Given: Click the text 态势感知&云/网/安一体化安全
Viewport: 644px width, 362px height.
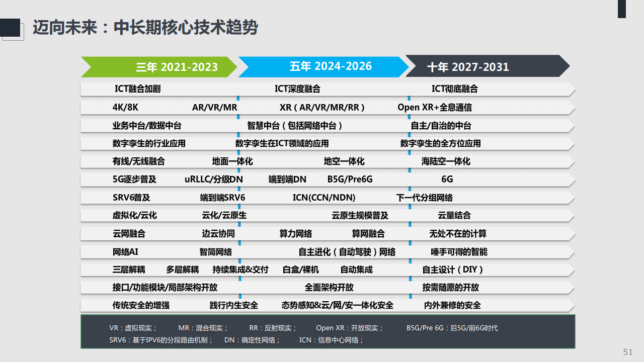Looking at the screenshot, I should (338, 305).
